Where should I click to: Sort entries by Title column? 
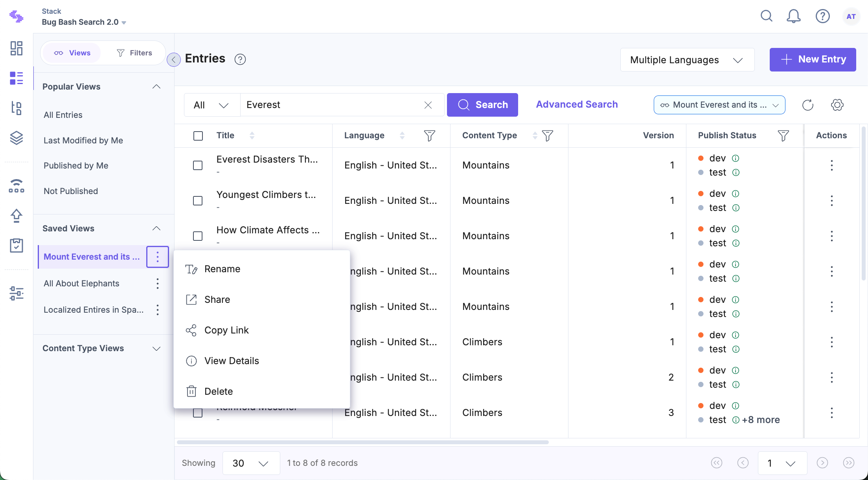click(x=252, y=136)
